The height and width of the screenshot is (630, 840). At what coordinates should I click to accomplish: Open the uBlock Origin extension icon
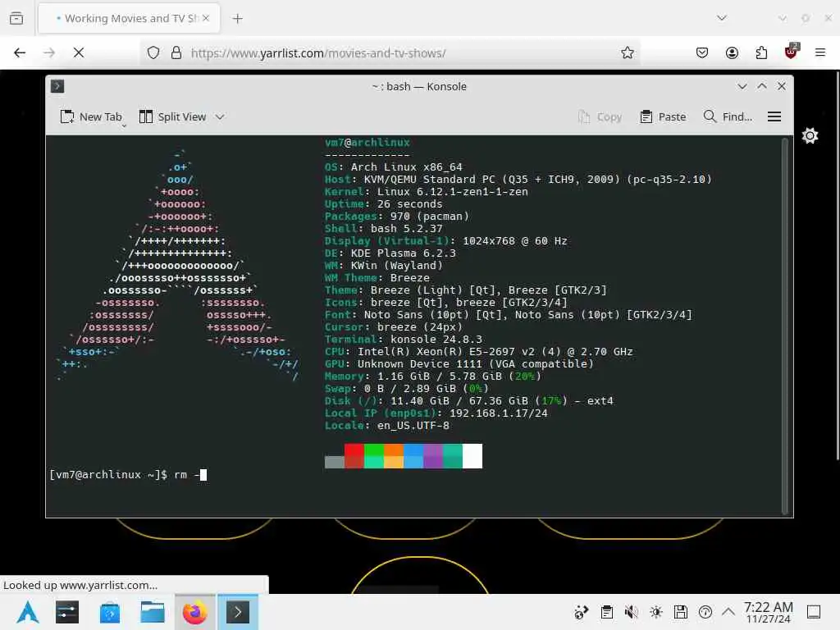791,52
